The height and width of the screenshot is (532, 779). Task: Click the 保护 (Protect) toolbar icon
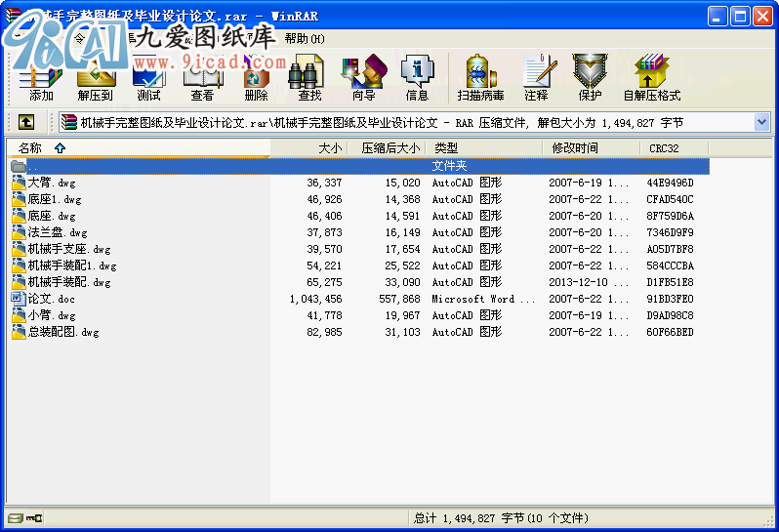click(590, 78)
